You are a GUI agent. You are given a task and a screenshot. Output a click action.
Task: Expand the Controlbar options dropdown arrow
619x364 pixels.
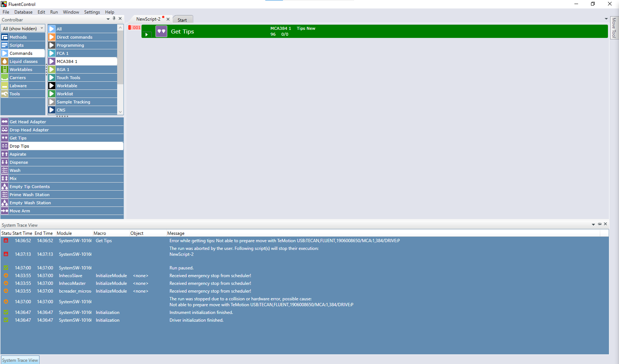tap(108, 19)
